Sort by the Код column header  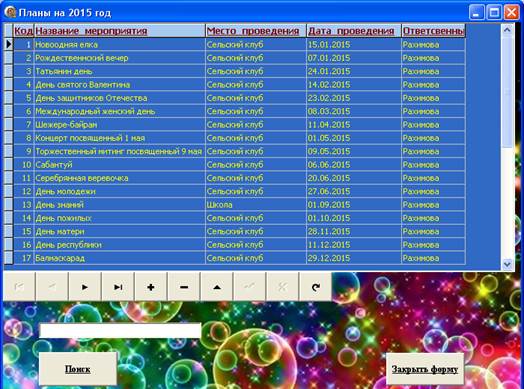[24, 31]
